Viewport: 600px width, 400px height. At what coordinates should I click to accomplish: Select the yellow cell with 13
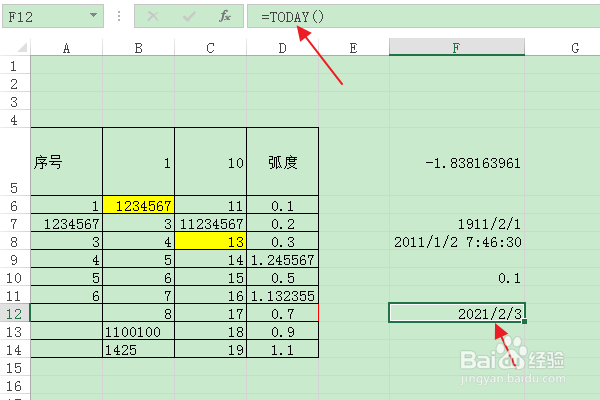click(210, 242)
